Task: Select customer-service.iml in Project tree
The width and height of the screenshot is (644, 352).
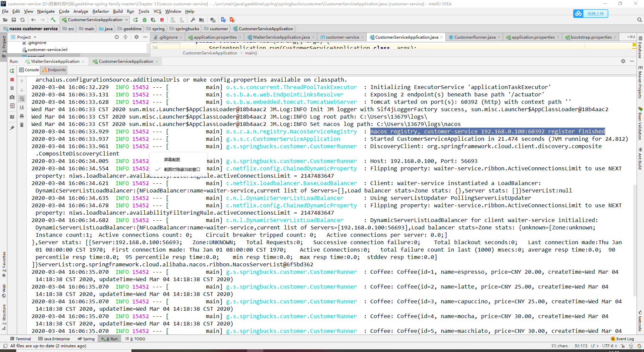Action: click(x=47, y=50)
